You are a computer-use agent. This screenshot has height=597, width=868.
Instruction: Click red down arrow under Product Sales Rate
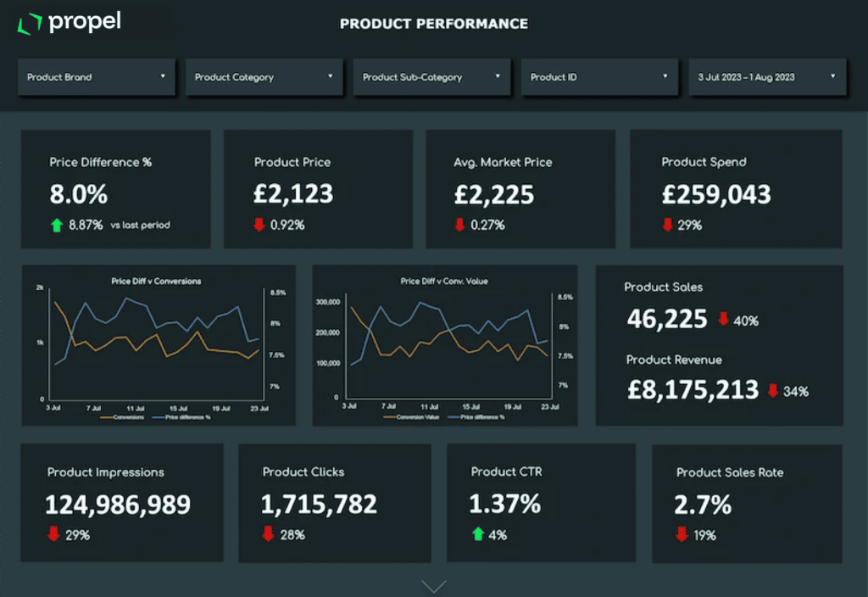click(x=681, y=534)
